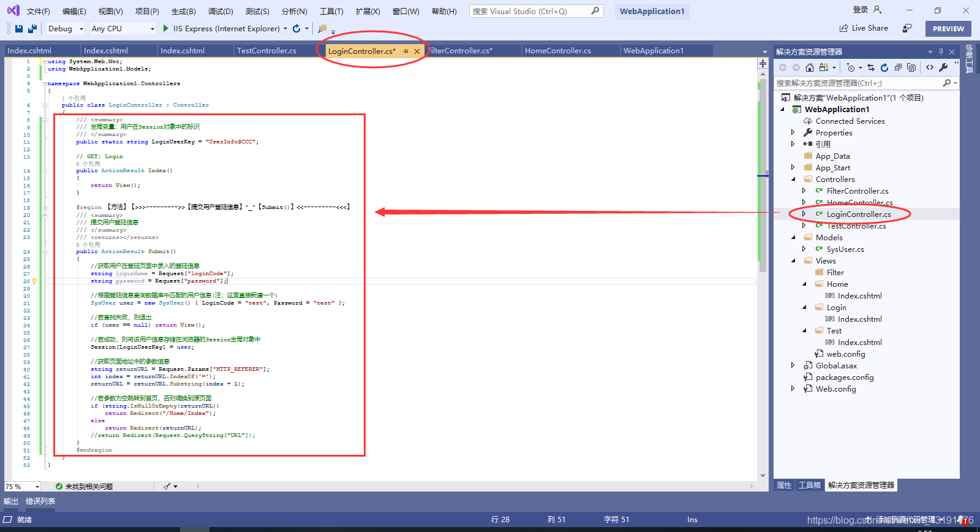Collapse the Index() method outline toggle on line 14
Viewport: 980px width, 532px height.
click(x=45, y=171)
